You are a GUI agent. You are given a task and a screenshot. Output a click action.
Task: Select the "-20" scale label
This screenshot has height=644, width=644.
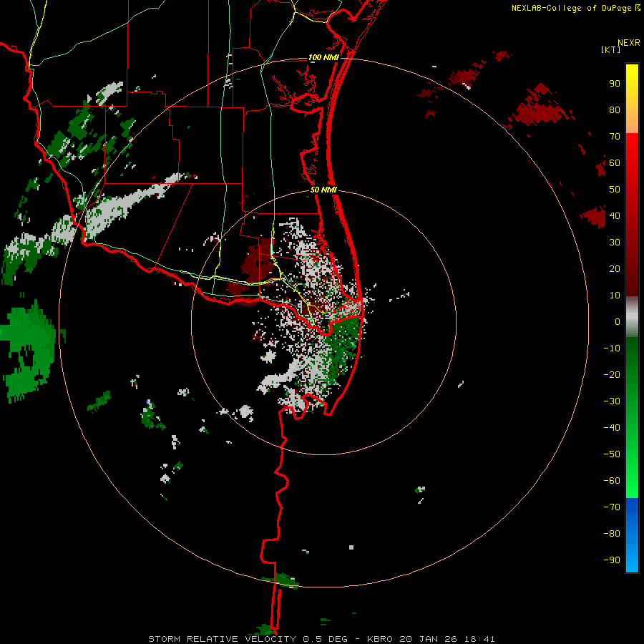click(612, 374)
